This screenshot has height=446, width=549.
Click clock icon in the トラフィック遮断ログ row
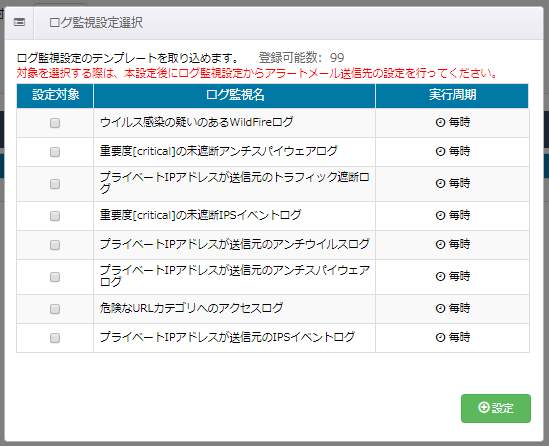pyautogui.click(x=440, y=183)
